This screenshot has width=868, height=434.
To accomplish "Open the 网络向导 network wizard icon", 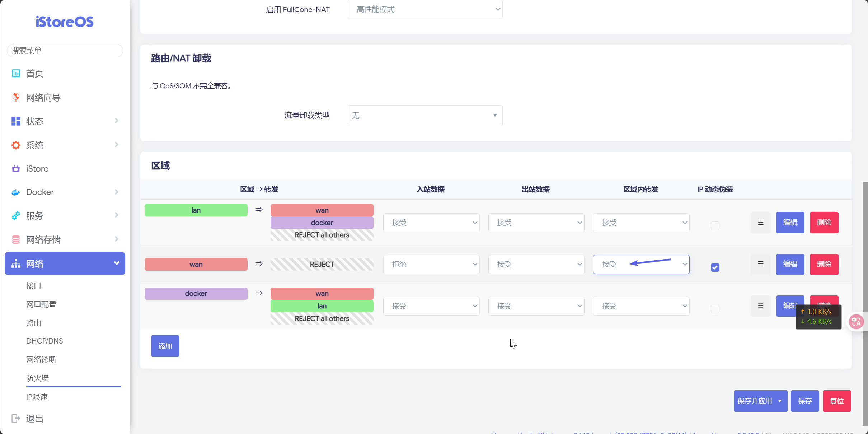I will [x=15, y=97].
